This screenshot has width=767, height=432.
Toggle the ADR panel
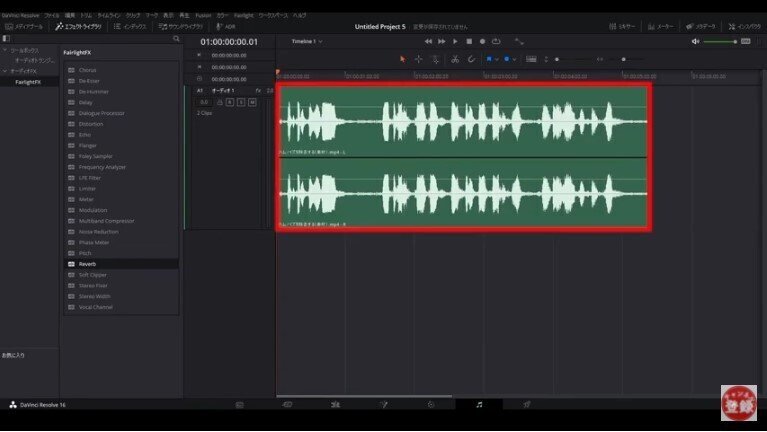click(226, 26)
